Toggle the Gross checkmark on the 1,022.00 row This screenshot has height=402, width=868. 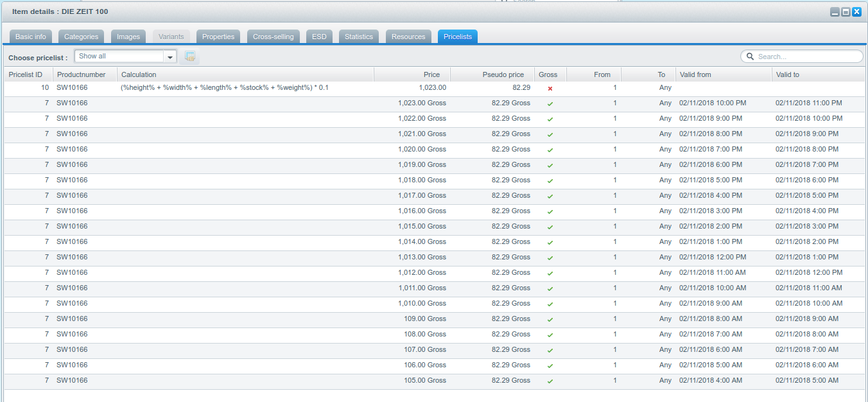click(550, 119)
